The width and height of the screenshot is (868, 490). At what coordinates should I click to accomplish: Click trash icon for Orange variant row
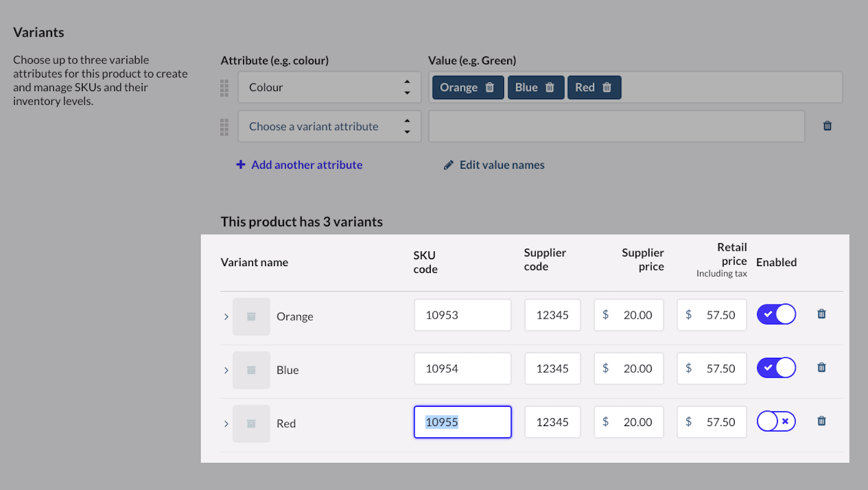[x=821, y=314]
